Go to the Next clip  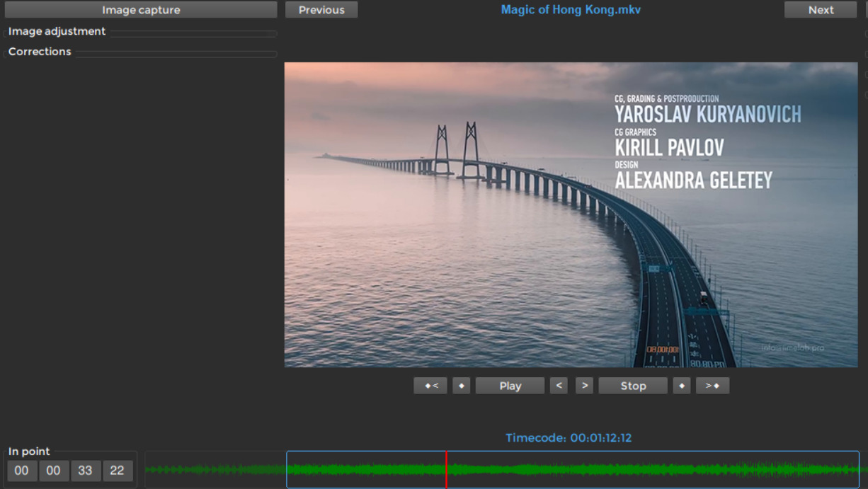tap(821, 10)
